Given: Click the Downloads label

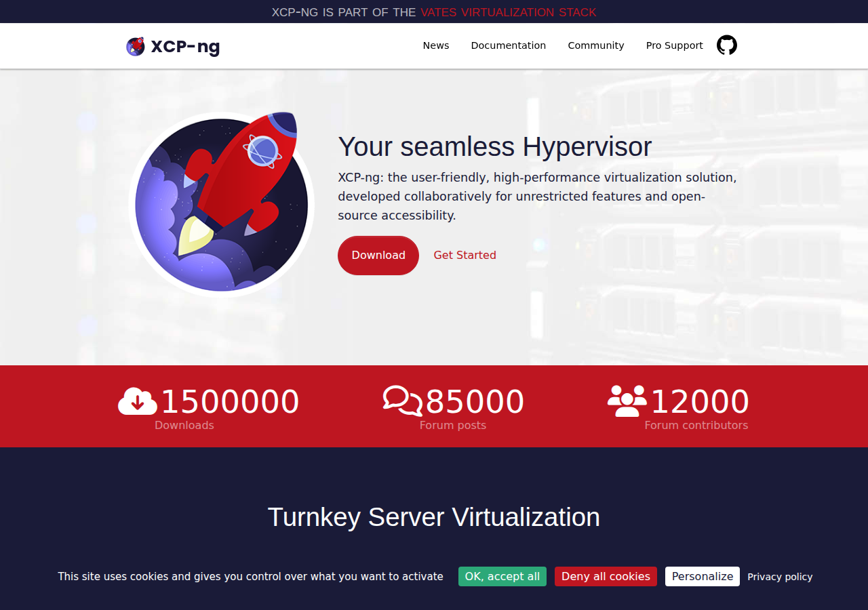Looking at the screenshot, I should click(x=184, y=426).
